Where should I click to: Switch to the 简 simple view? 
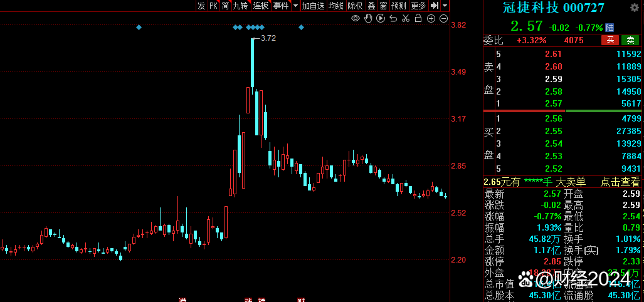226,6
